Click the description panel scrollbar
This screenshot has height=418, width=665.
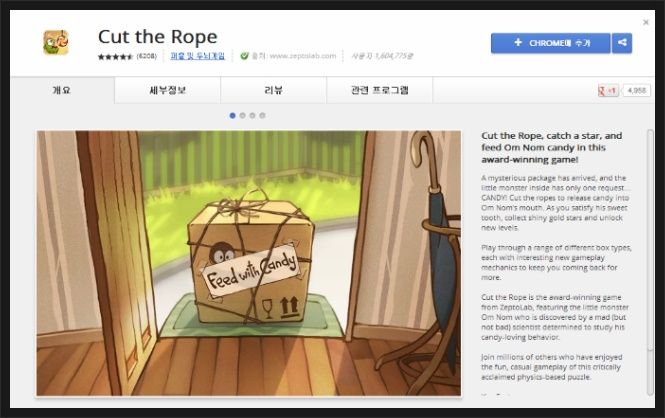pos(650,263)
